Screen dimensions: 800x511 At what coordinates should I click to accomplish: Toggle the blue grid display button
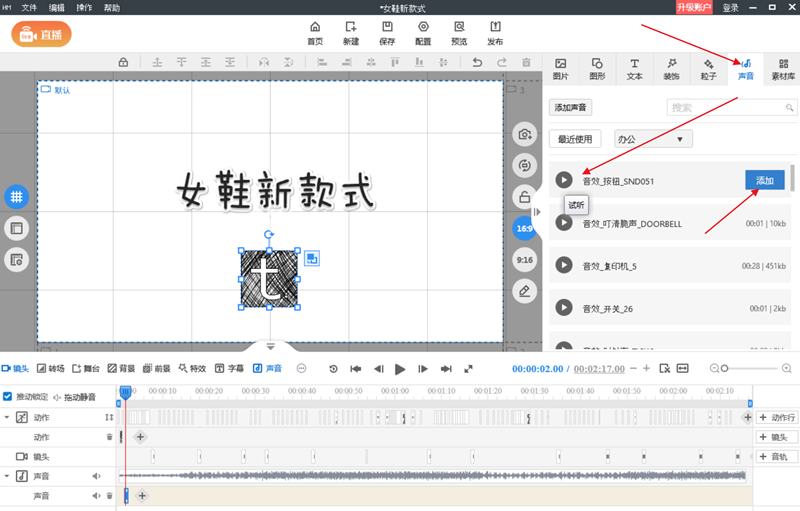pyautogui.click(x=17, y=197)
